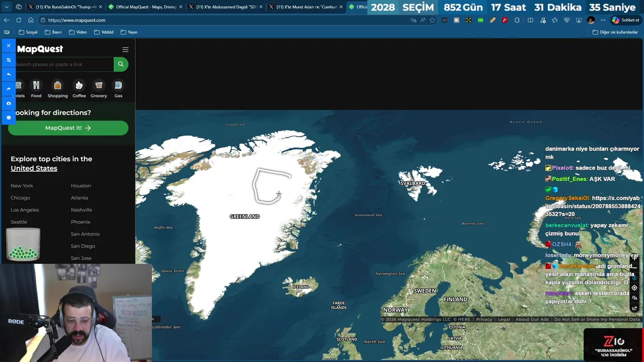Click the read aloud icon in address bar
Image resolution: width=644 pixels, height=362 pixels.
423,20
